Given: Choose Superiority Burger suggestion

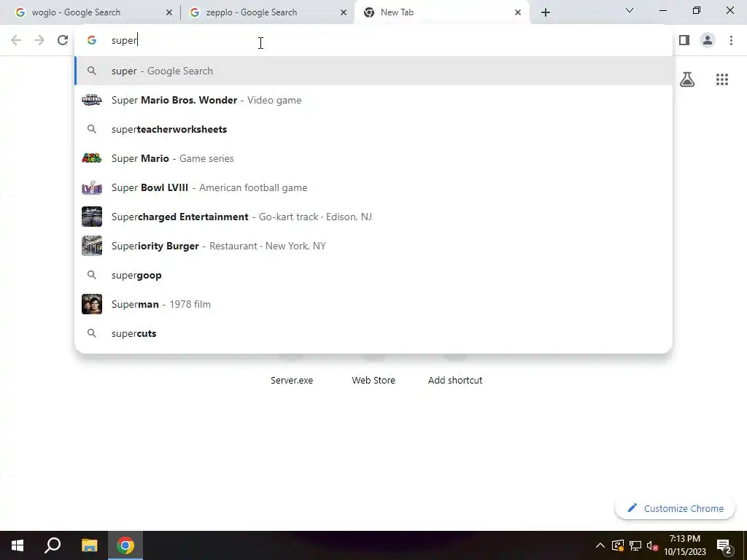Looking at the screenshot, I should [x=373, y=246].
